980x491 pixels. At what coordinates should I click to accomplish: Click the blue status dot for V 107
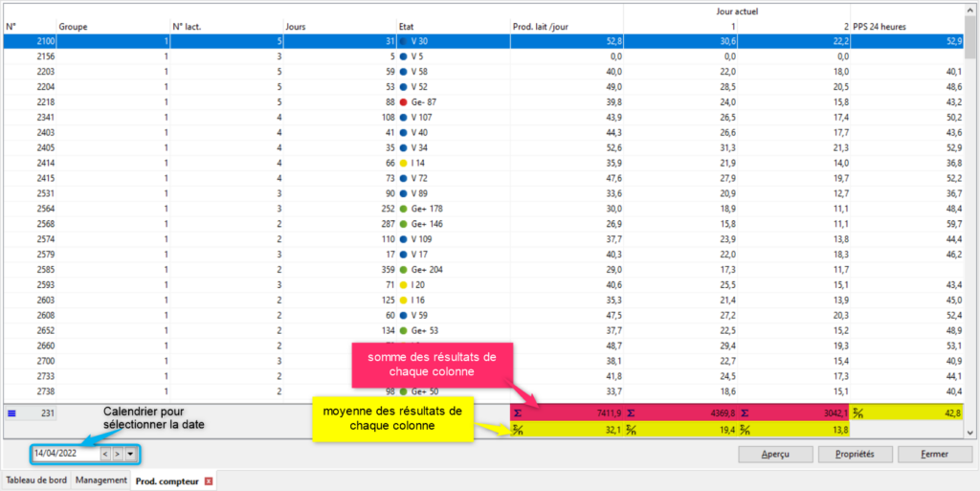[403, 118]
